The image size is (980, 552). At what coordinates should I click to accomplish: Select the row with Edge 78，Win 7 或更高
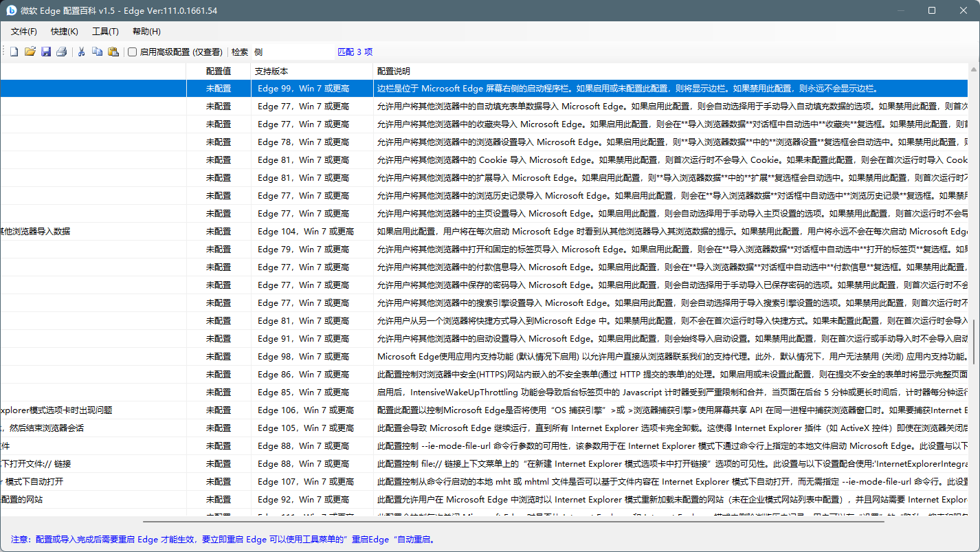click(484, 142)
